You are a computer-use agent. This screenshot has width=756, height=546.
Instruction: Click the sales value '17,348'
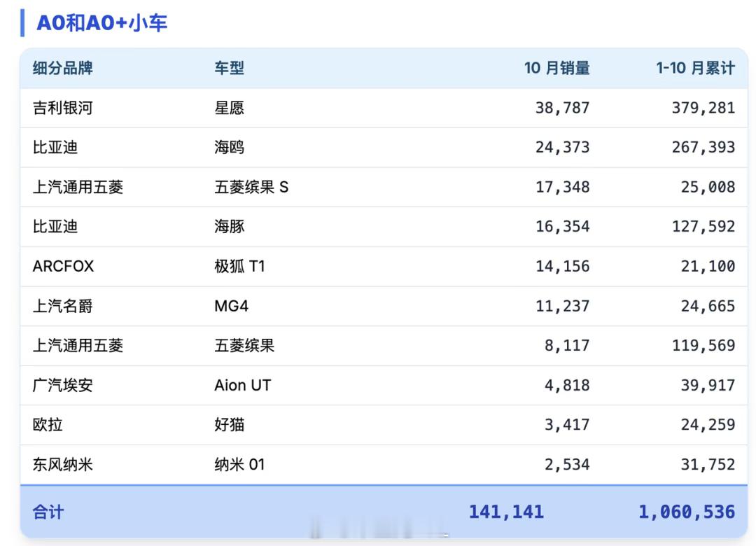pos(562,187)
